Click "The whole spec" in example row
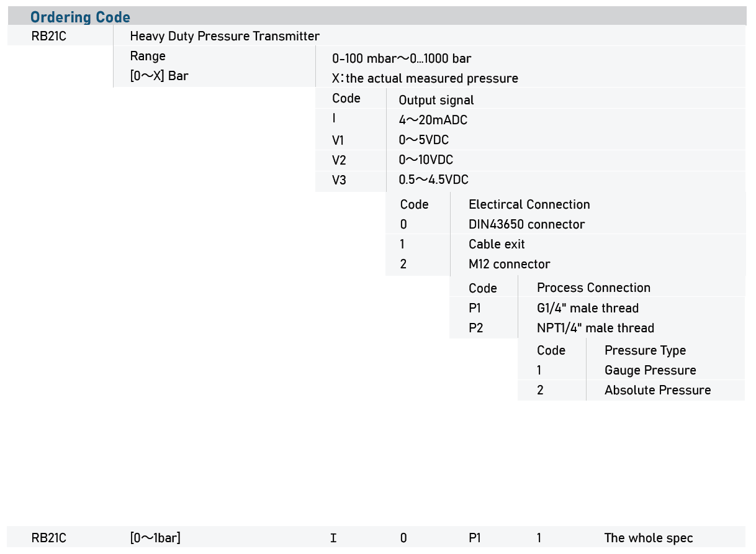 point(648,538)
